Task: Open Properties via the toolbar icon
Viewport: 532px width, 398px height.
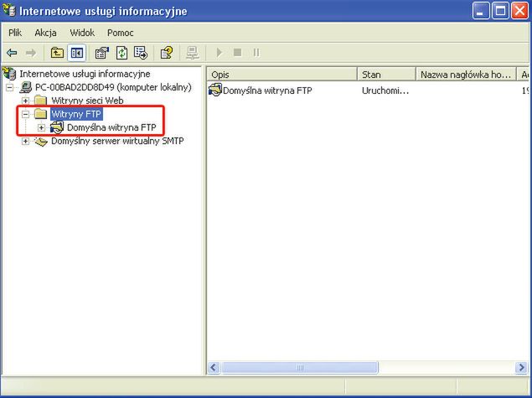Action: coord(101,53)
